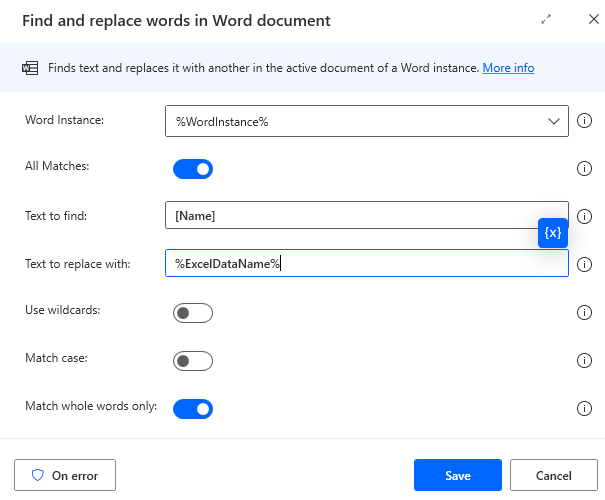The height and width of the screenshot is (500, 605).
Task: Click the info icon for Word Instance
Action: (x=586, y=121)
